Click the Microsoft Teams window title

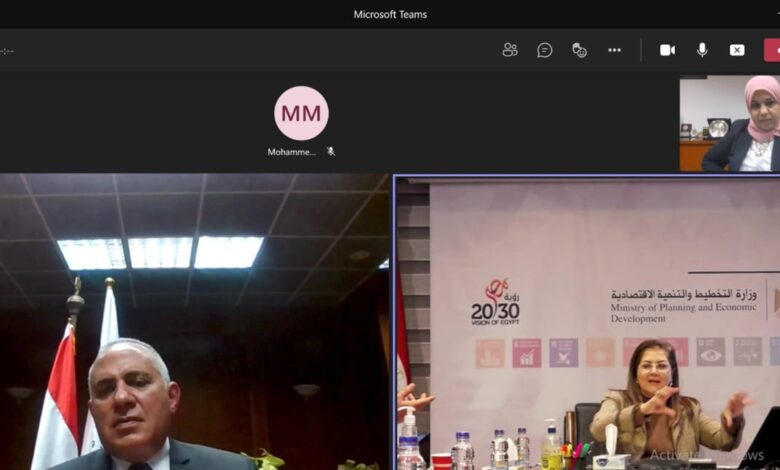point(390,14)
